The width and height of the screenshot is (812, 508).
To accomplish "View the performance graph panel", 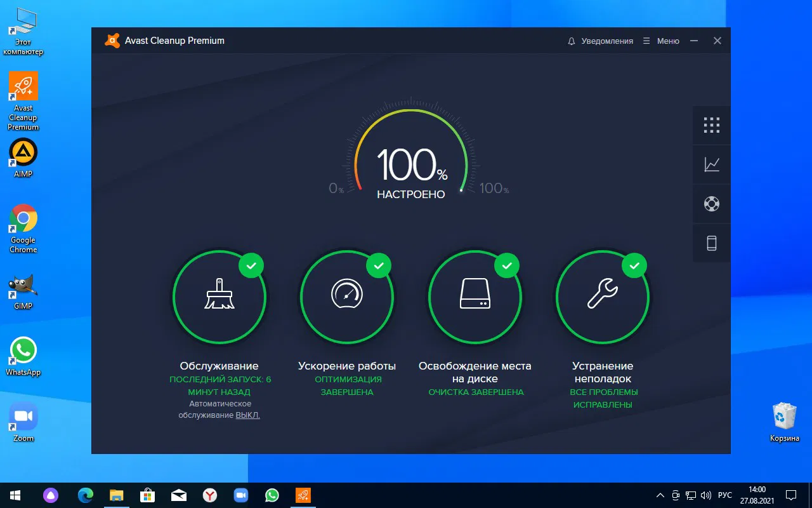I will pyautogui.click(x=711, y=164).
